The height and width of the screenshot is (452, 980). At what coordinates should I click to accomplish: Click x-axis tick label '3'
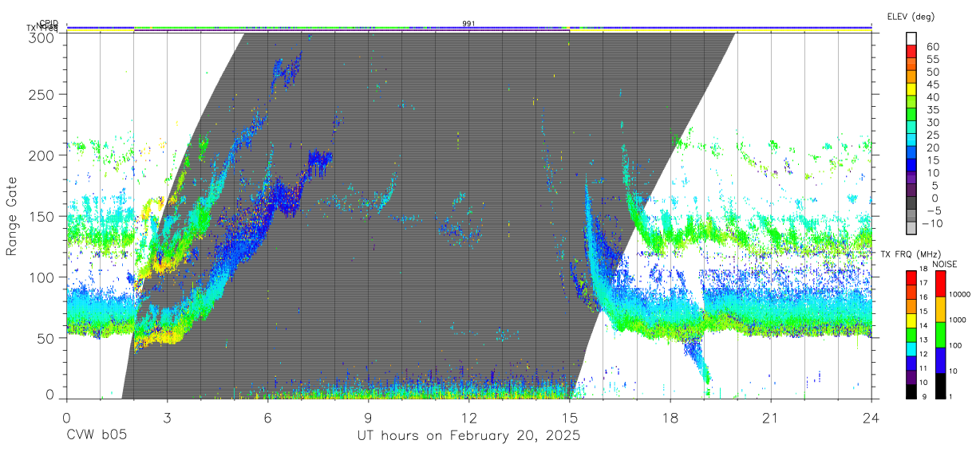tap(167, 417)
